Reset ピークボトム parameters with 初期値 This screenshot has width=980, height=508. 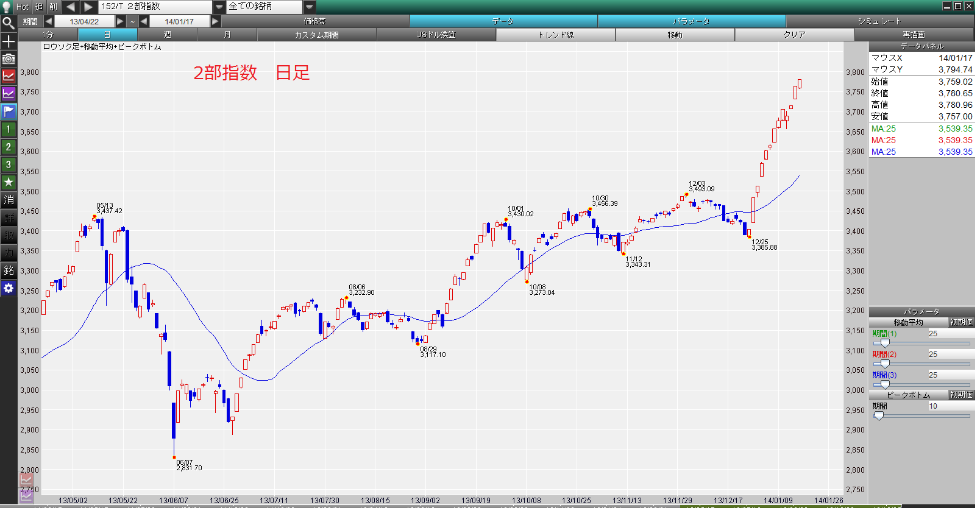click(961, 395)
